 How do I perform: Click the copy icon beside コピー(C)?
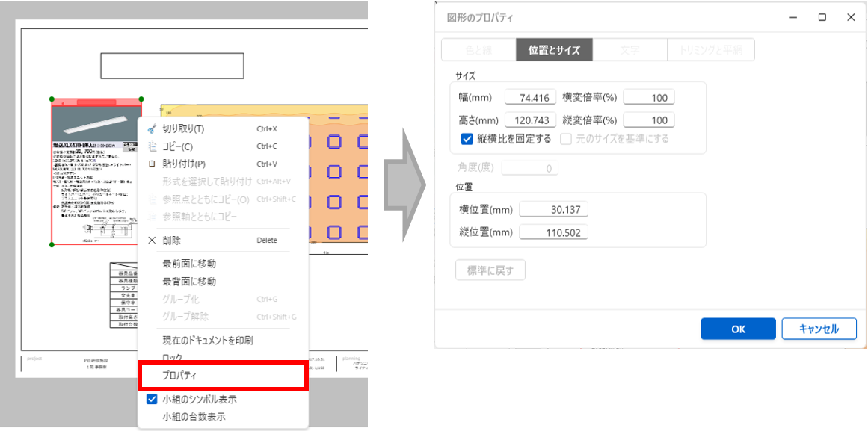point(152,146)
